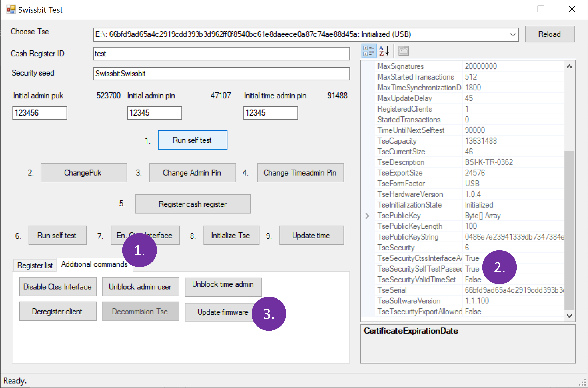Screen dimensions: 588x388
Task: Select the TseSerial property row
Action: [x=470, y=290]
